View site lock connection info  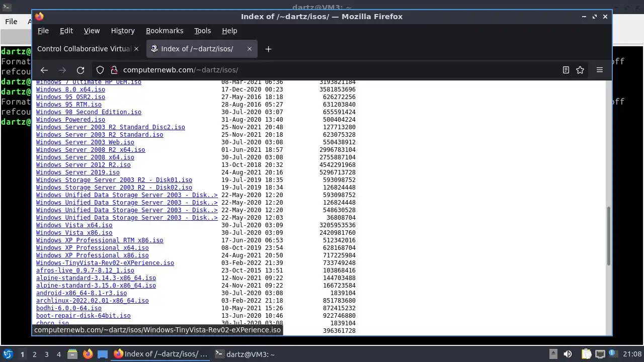[x=113, y=70]
